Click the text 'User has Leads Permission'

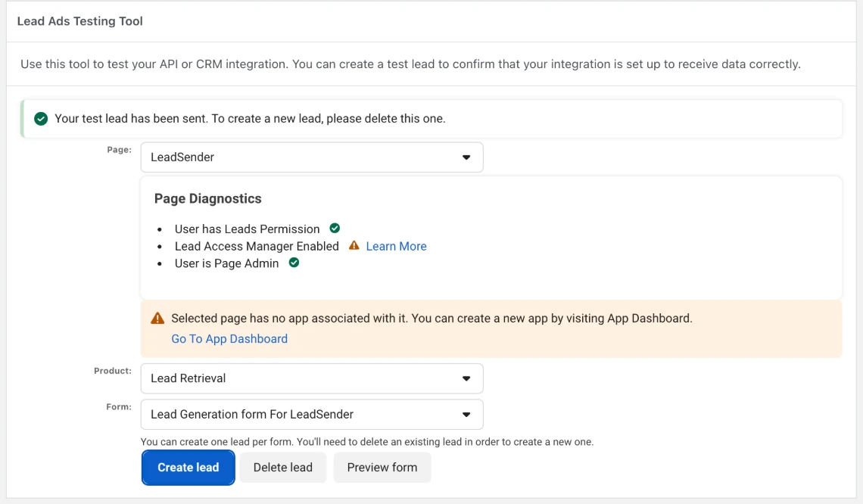(x=247, y=229)
